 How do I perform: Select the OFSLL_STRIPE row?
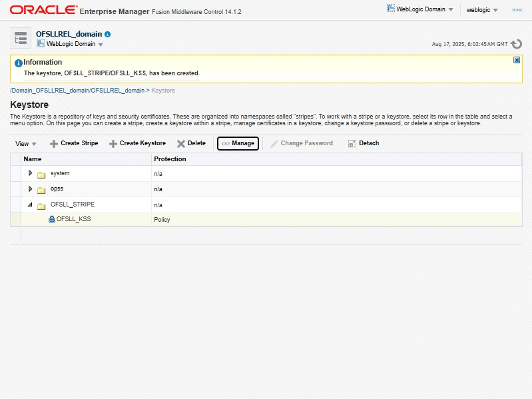click(x=266, y=205)
